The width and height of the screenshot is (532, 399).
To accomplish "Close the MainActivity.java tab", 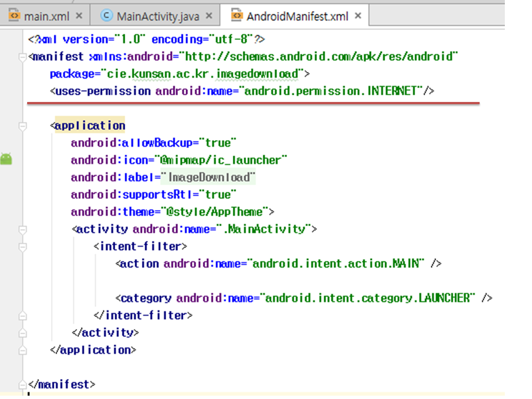I will click(x=209, y=16).
